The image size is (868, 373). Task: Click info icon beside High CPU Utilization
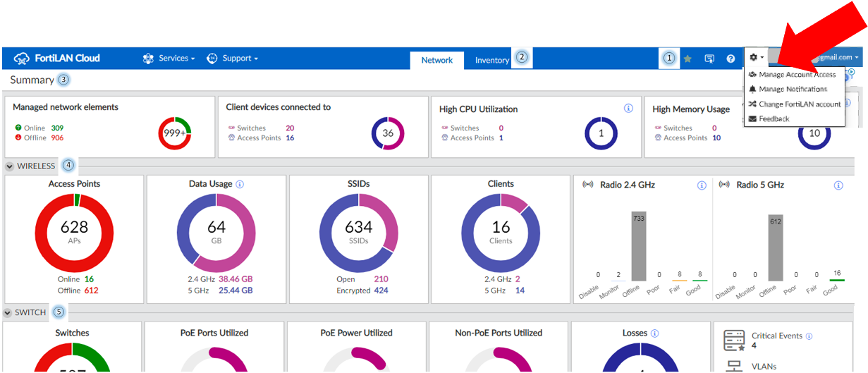click(628, 109)
